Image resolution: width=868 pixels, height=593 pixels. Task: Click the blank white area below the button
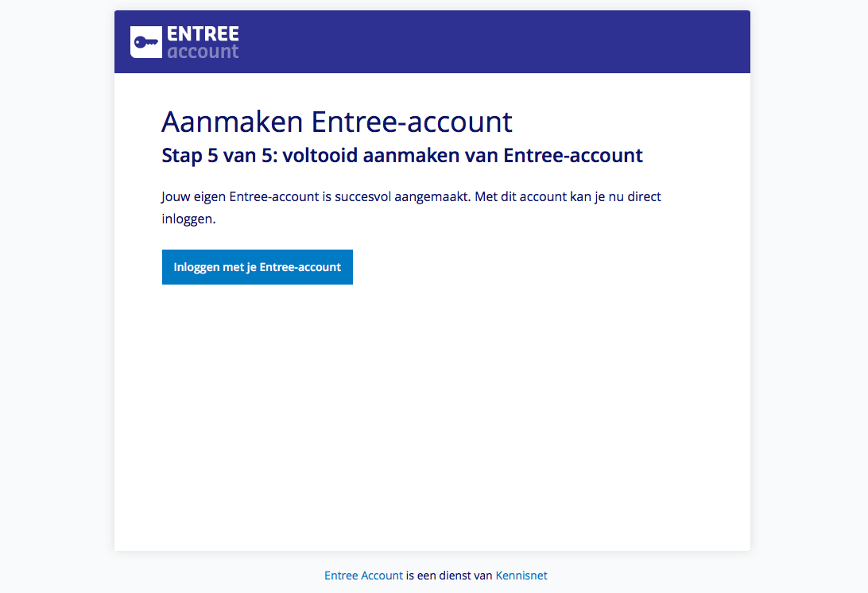tap(432, 415)
